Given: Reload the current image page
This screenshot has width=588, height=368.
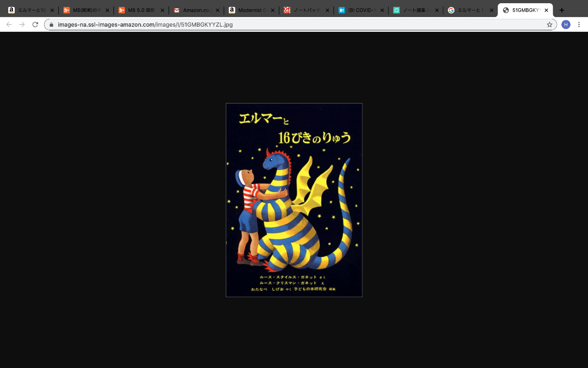Looking at the screenshot, I should click(x=35, y=24).
